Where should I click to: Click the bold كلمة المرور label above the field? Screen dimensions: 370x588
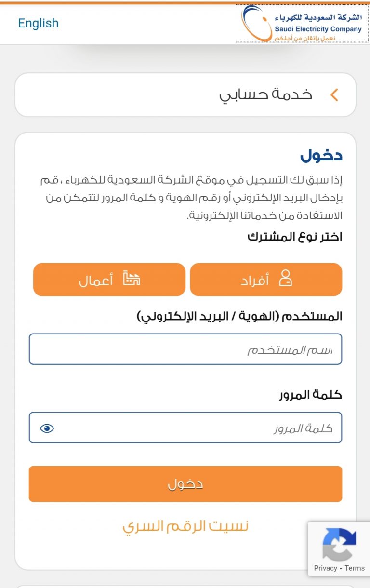coord(311,395)
